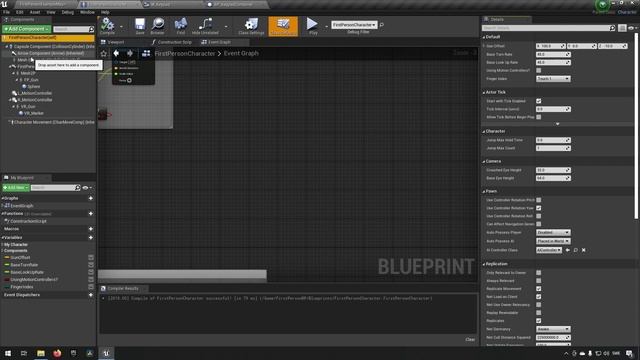Collapse the Actor Tick section
The height and width of the screenshot is (360, 640).
tap(484, 92)
